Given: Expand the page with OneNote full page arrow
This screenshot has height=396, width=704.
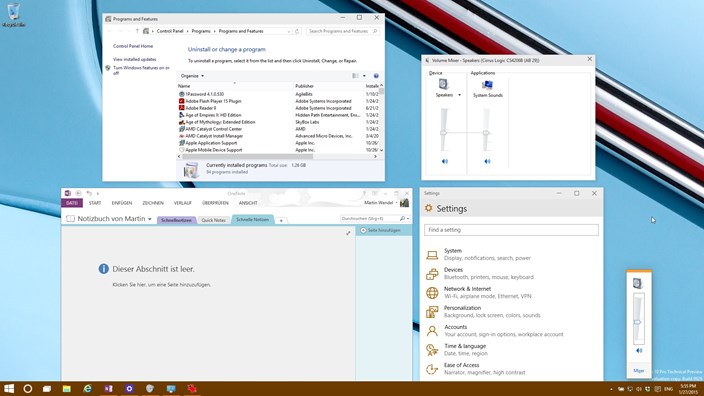Looking at the screenshot, I should tap(348, 233).
